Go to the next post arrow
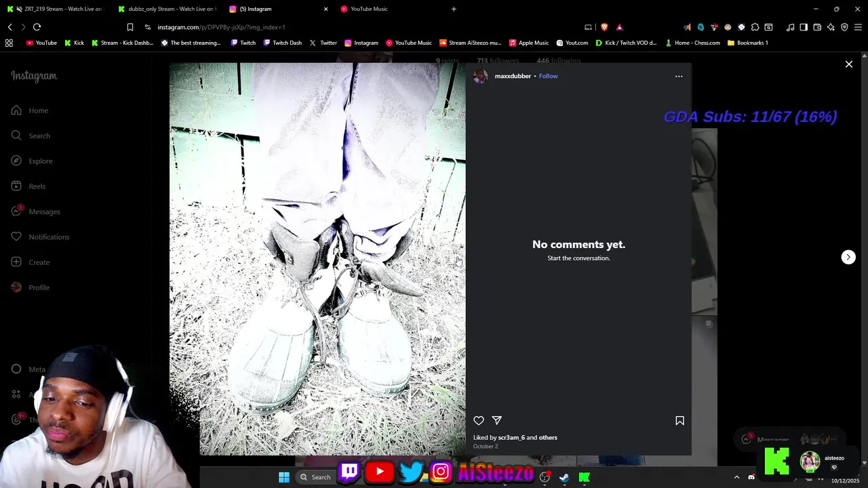 848,257
